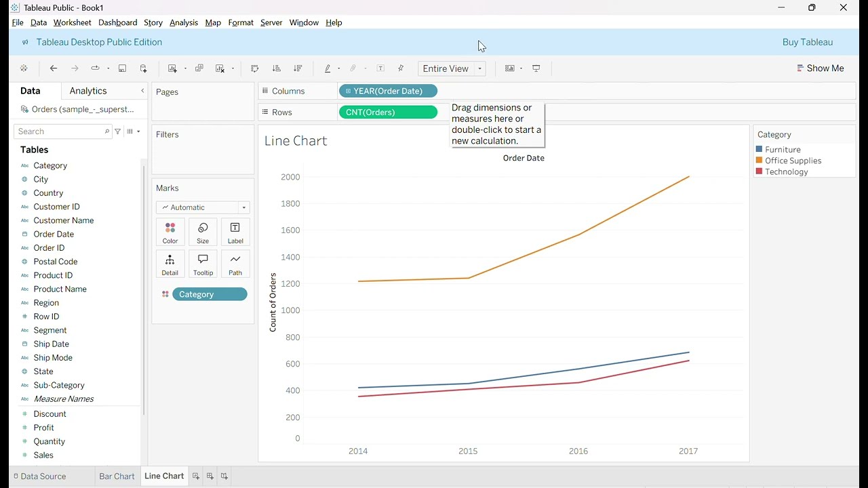Show mark labels T icon
868x488 pixels.
pyautogui.click(x=381, y=68)
